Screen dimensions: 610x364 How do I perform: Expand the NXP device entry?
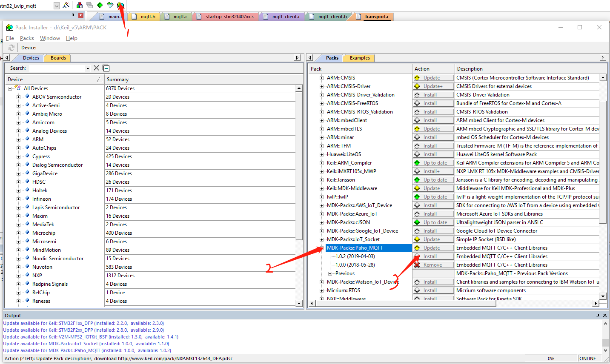(17, 275)
